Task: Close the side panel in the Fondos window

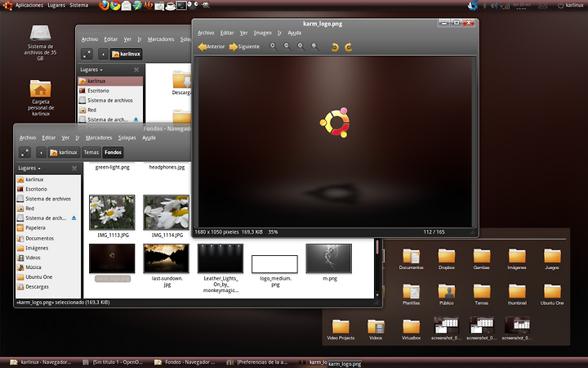Action: click(74, 168)
